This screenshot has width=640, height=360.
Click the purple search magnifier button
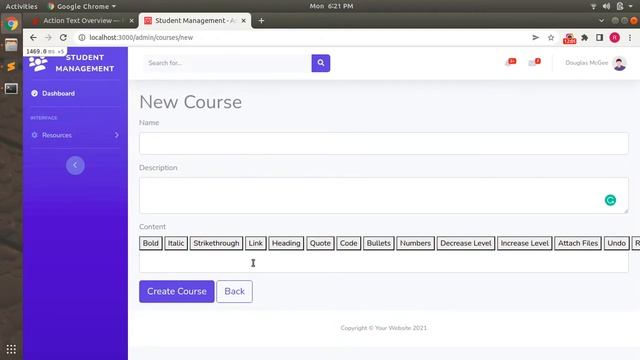point(321,63)
